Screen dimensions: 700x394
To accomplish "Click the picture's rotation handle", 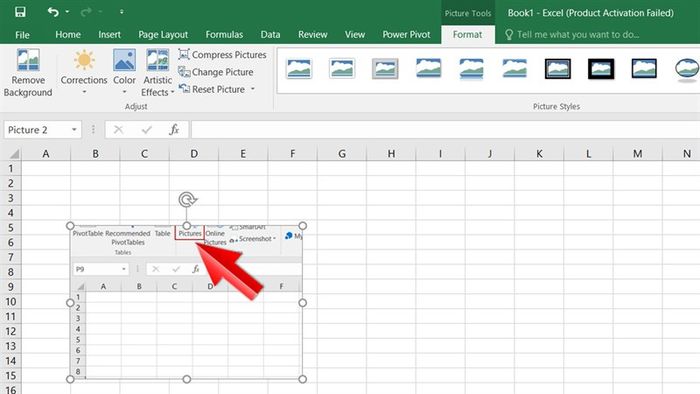I will [x=188, y=199].
